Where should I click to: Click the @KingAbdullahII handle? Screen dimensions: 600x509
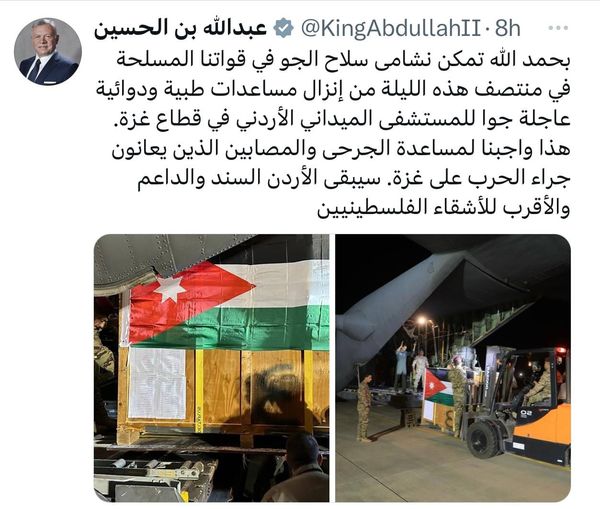391,28
